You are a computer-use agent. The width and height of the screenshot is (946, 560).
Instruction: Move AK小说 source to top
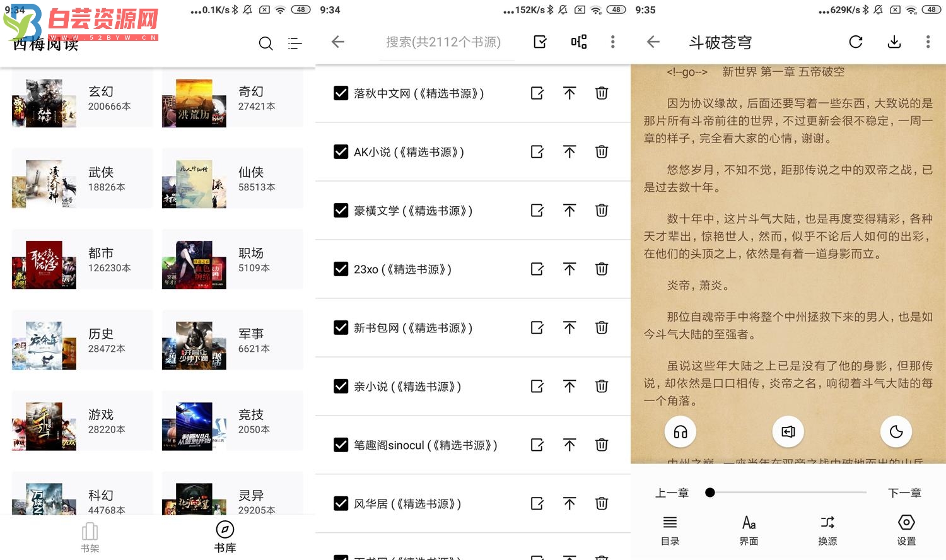(x=569, y=152)
